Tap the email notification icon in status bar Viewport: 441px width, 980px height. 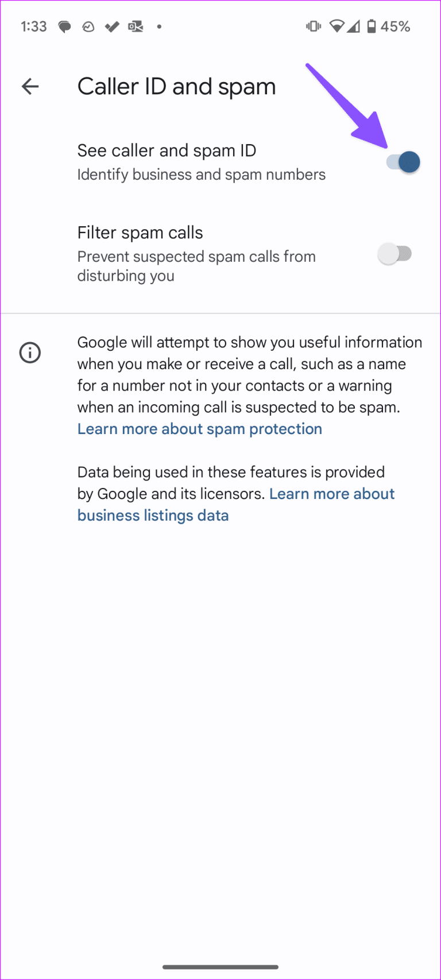click(x=136, y=26)
